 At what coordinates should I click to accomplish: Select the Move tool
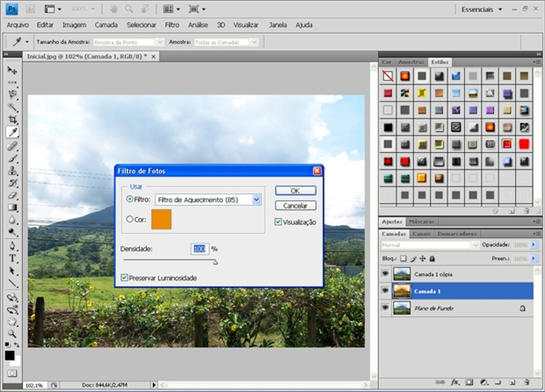point(12,71)
